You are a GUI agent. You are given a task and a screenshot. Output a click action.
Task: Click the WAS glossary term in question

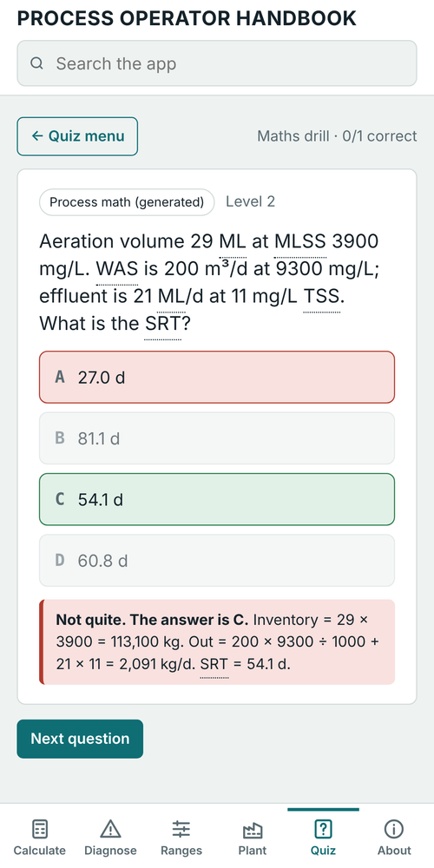(x=117, y=269)
